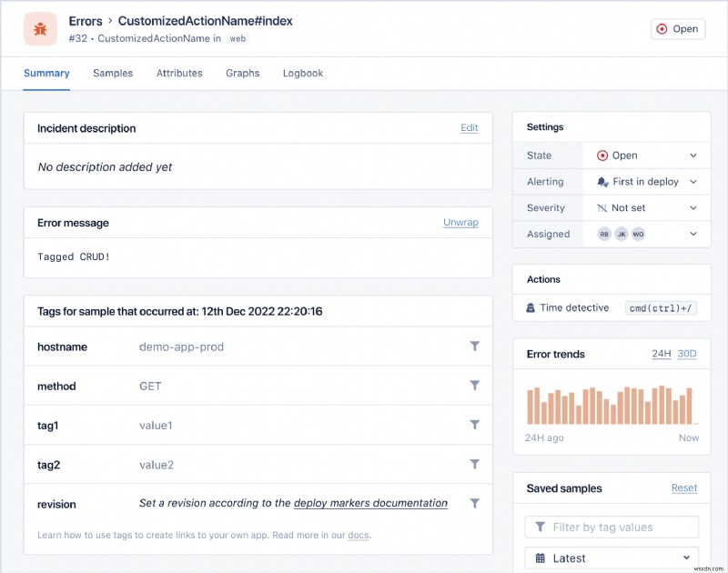Show 24H error trends

pyautogui.click(x=662, y=354)
